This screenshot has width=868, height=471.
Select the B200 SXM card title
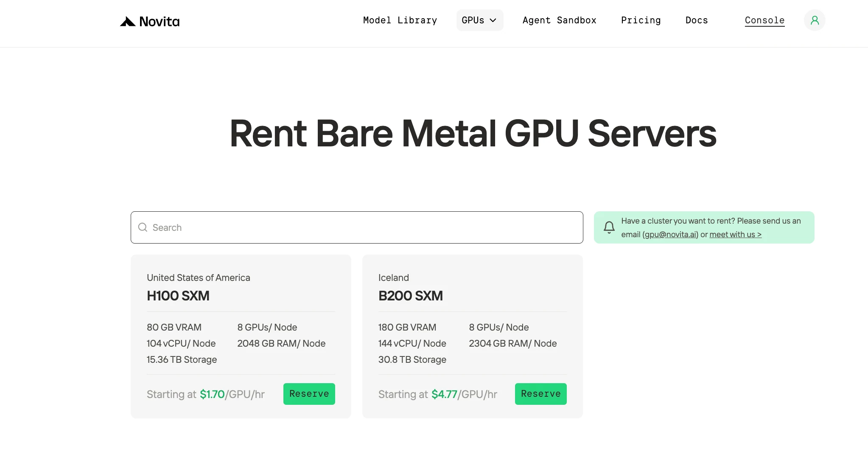click(411, 296)
